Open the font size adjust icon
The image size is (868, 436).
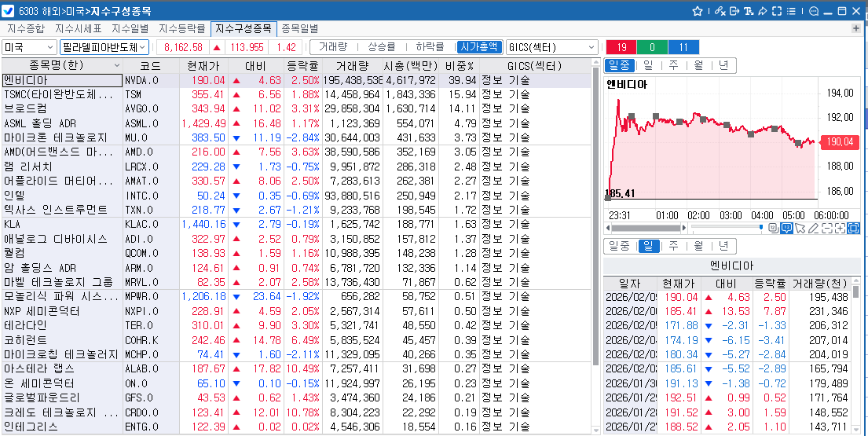pyautogui.click(x=749, y=11)
